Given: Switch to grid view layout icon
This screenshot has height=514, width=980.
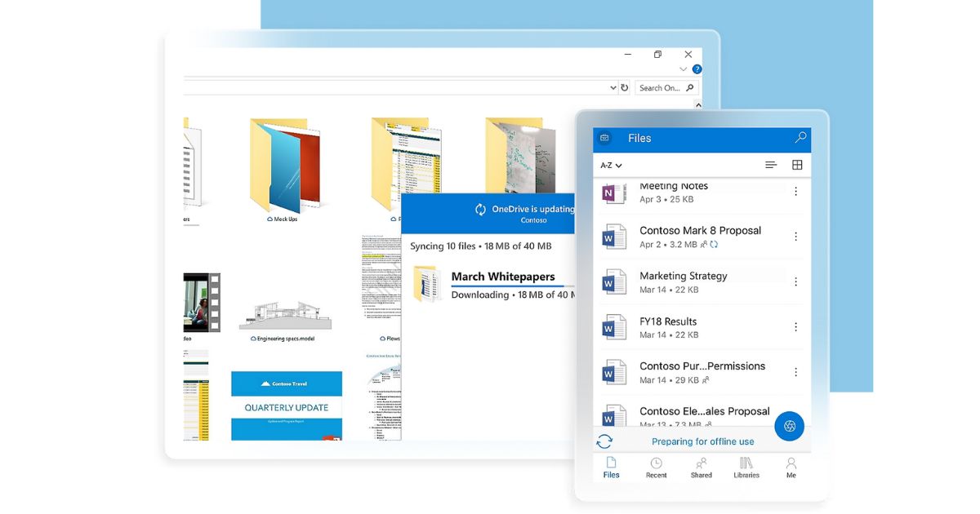Looking at the screenshot, I should [x=797, y=165].
